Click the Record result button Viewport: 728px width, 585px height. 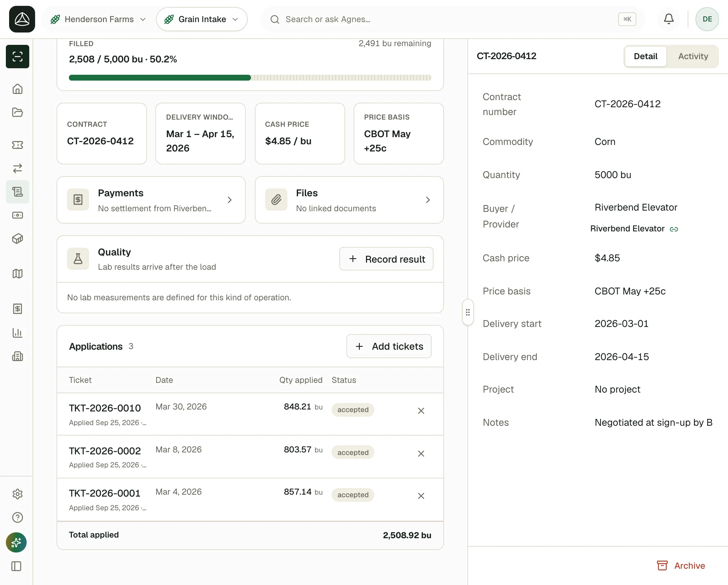click(386, 259)
